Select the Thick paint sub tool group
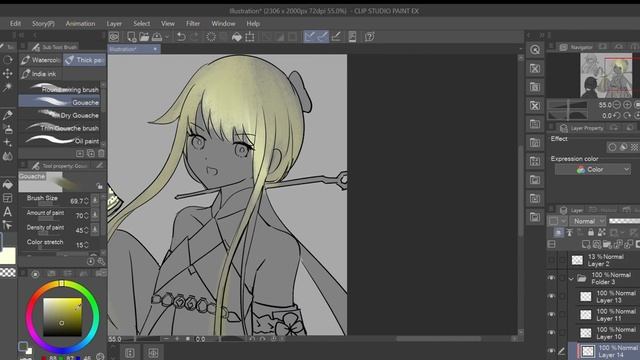Viewport: 640px width, 360px height. [84, 60]
